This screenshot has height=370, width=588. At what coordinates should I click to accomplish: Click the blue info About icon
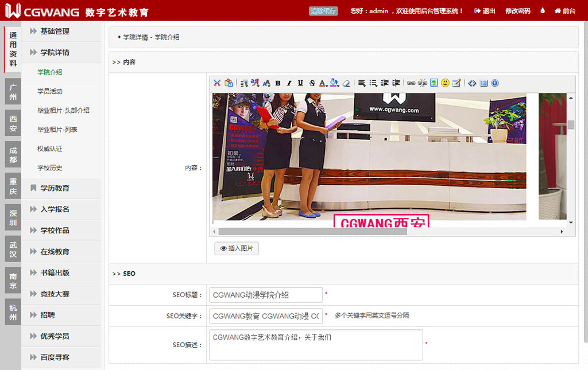[x=495, y=83]
